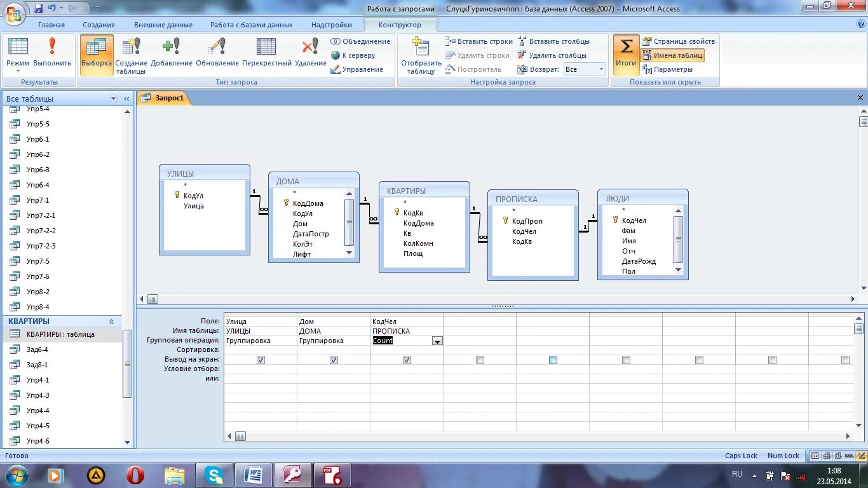Check Вывод на экран in eighth column
This screenshot has width=868, height=488.
point(772,360)
